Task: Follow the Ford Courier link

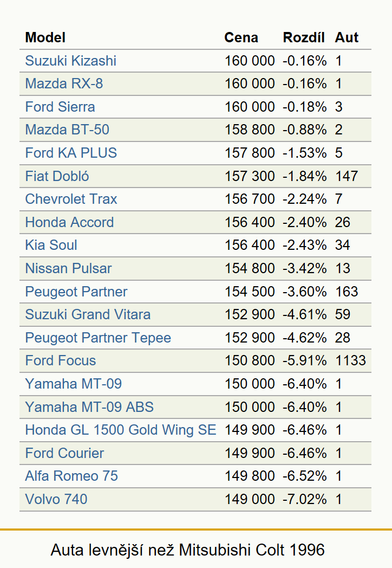Action: pos(64,453)
